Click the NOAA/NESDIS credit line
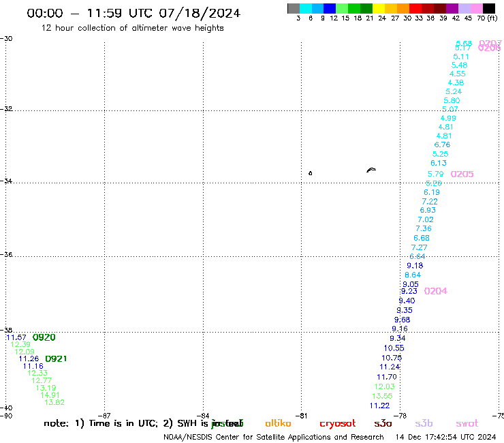 [274, 438]
